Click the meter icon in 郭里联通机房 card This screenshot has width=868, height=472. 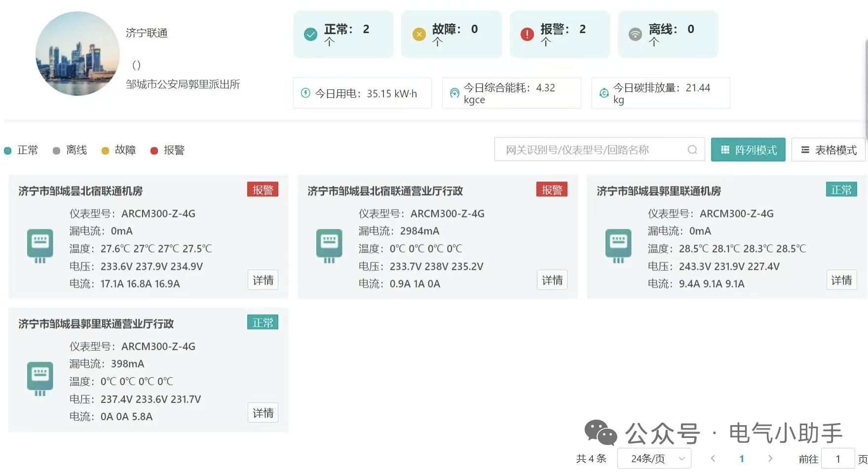(618, 246)
